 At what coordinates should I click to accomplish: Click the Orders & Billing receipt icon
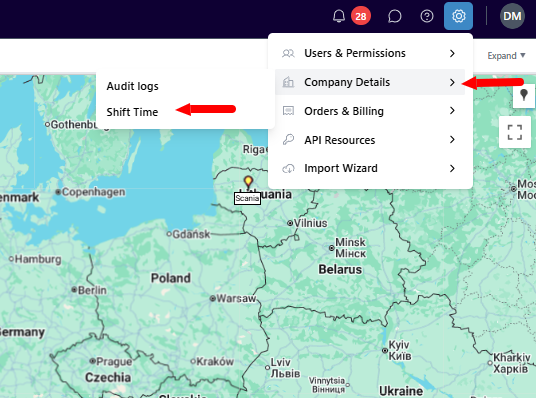288,111
